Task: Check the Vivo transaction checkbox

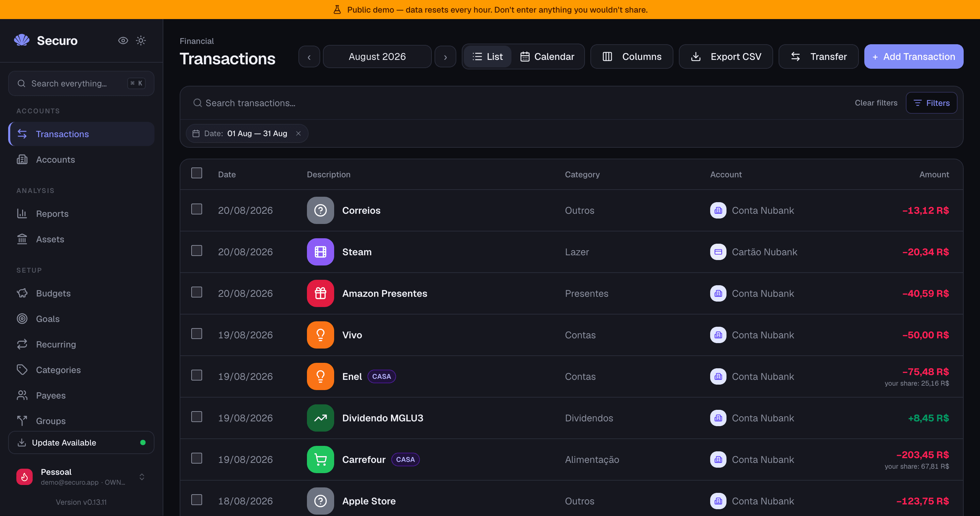Action: (197, 333)
